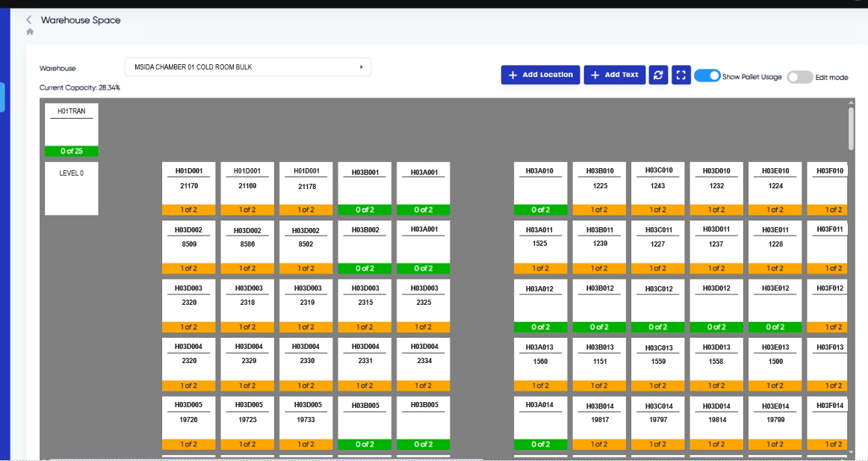Viewport: 868px width, 461px height.
Task: Expand the warehouse map to fullscreen
Action: point(681,75)
